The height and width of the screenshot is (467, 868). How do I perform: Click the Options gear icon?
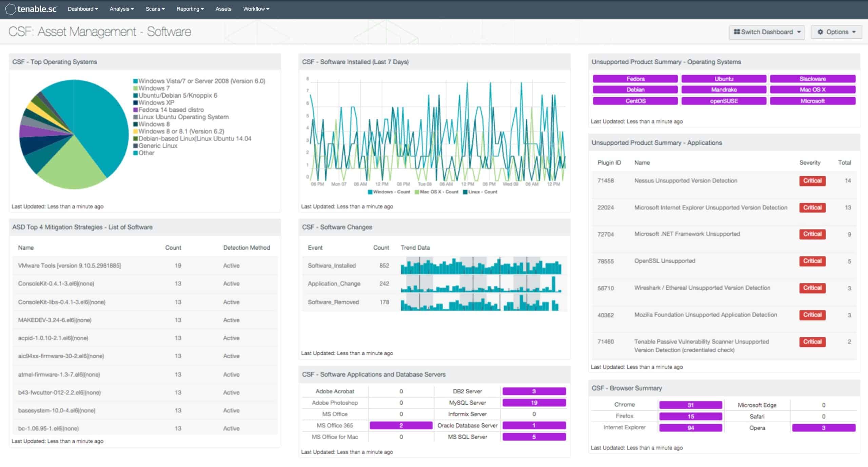pos(820,32)
